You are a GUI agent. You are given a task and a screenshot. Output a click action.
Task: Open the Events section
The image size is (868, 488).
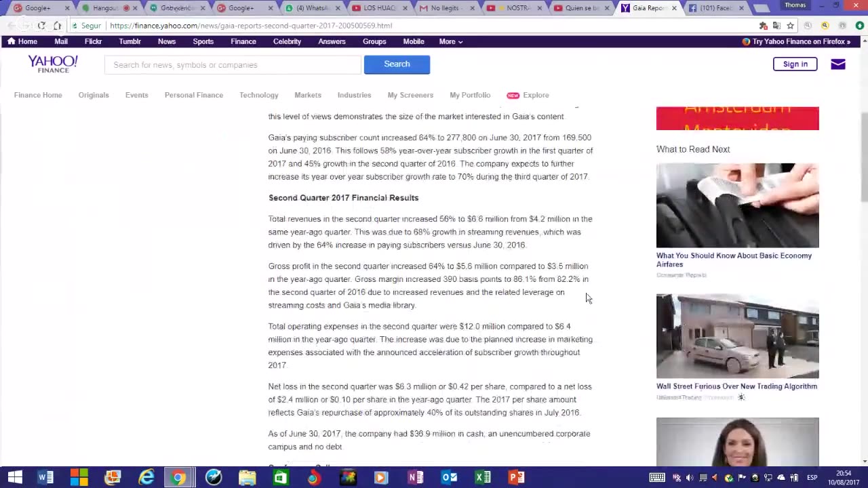pyautogui.click(x=136, y=95)
